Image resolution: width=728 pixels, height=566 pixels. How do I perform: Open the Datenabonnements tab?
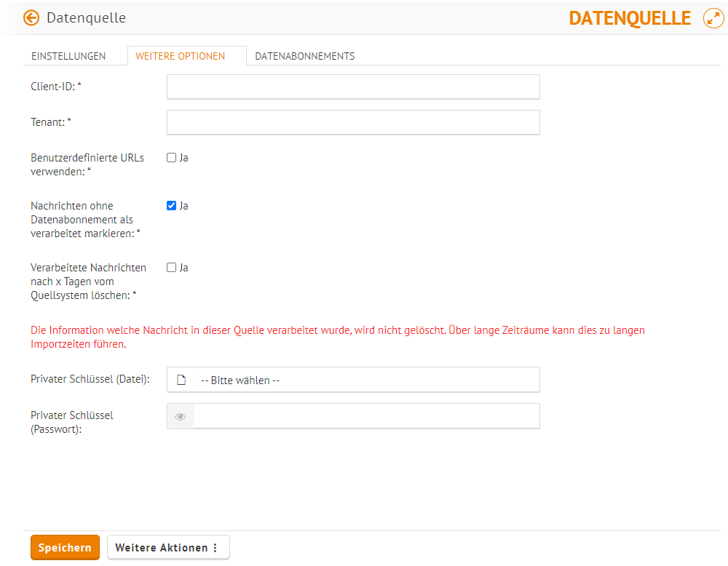tap(304, 56)
